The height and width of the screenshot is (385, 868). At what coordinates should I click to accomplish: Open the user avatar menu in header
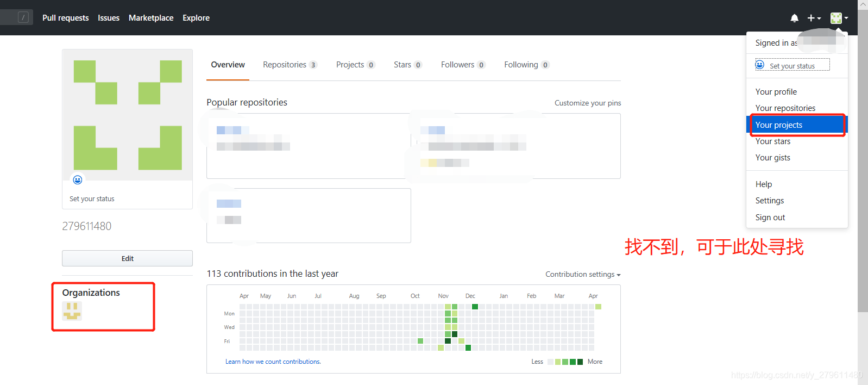(839, 18)
